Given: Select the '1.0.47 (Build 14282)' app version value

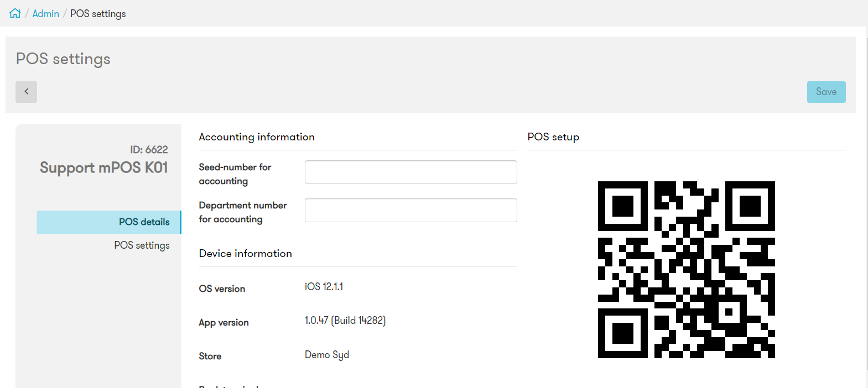Looking at the screenshot, I should click(x=345, y=321).
